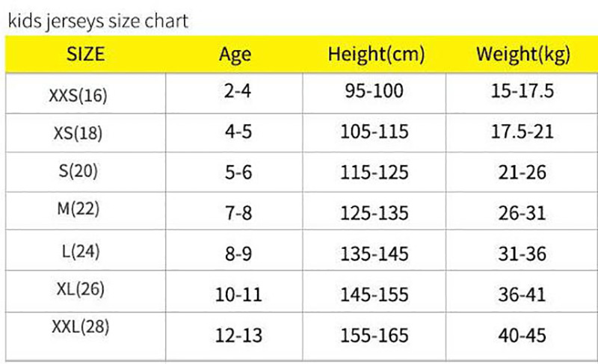Select the XS(18) size cell

point(78,135)
